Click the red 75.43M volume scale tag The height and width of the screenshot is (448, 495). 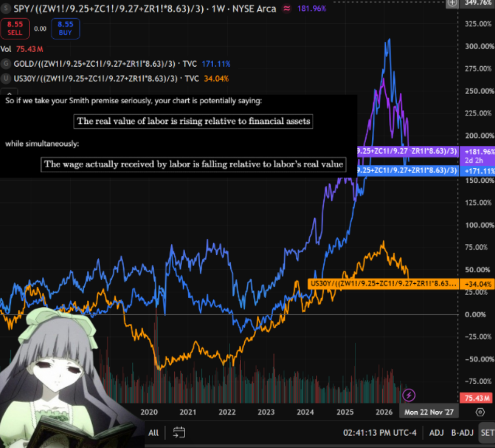pyautogui.click(x=476, y=398)
